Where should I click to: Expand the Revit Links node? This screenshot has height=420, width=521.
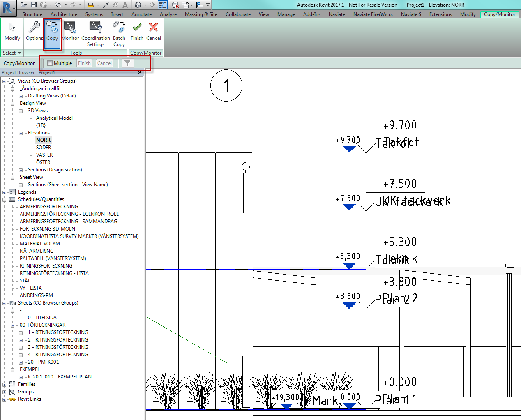point(5,399)
